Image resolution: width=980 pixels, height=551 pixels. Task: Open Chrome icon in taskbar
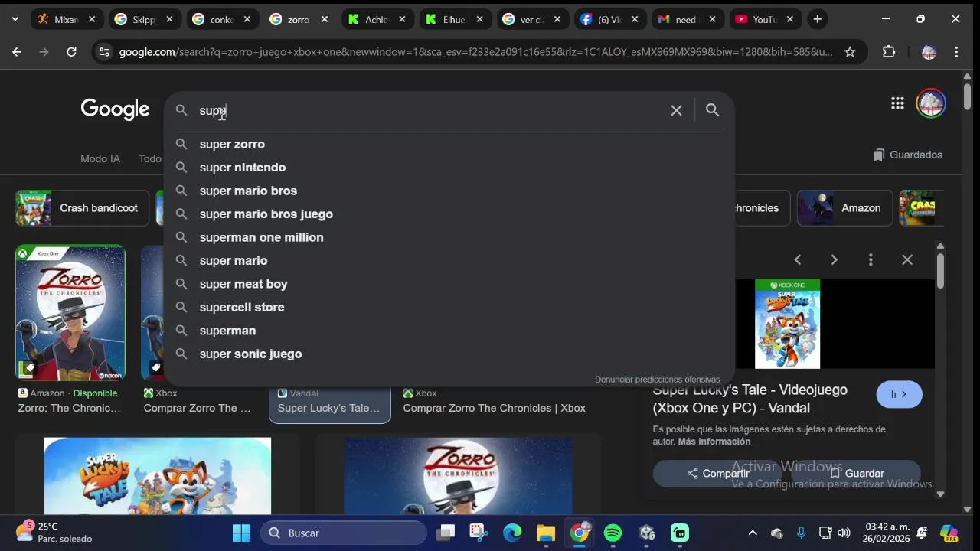point(580,533)
